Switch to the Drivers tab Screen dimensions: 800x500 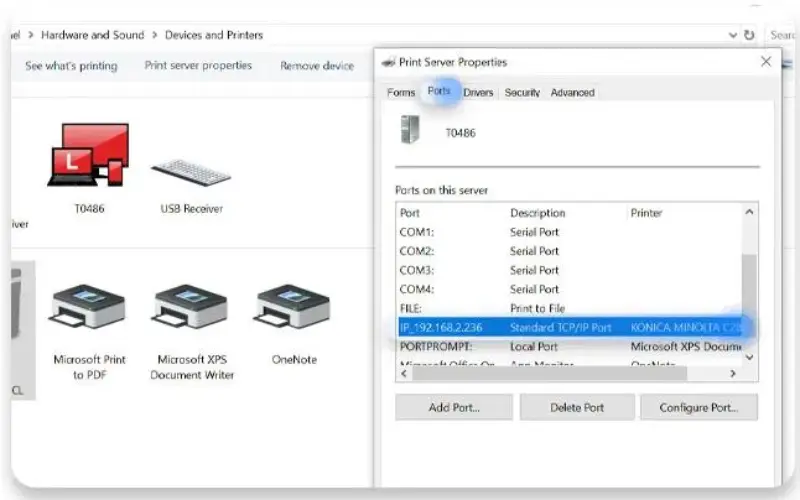(478, 92)
